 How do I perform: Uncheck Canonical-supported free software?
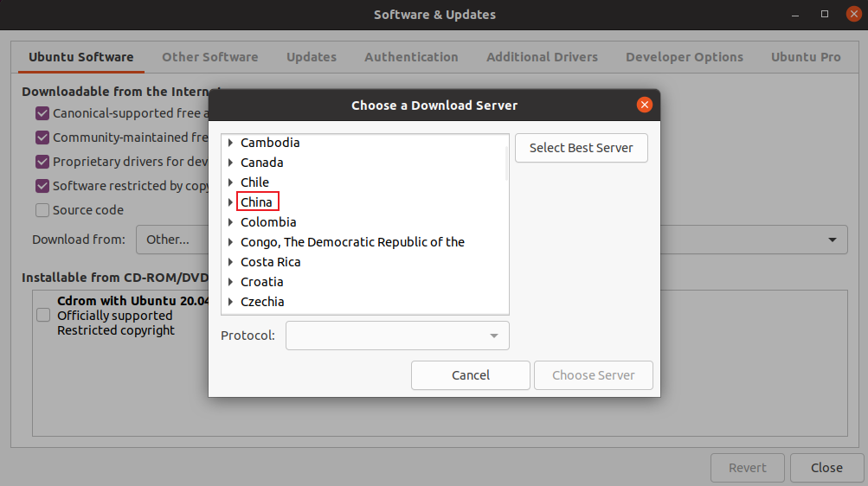[42, 113]
